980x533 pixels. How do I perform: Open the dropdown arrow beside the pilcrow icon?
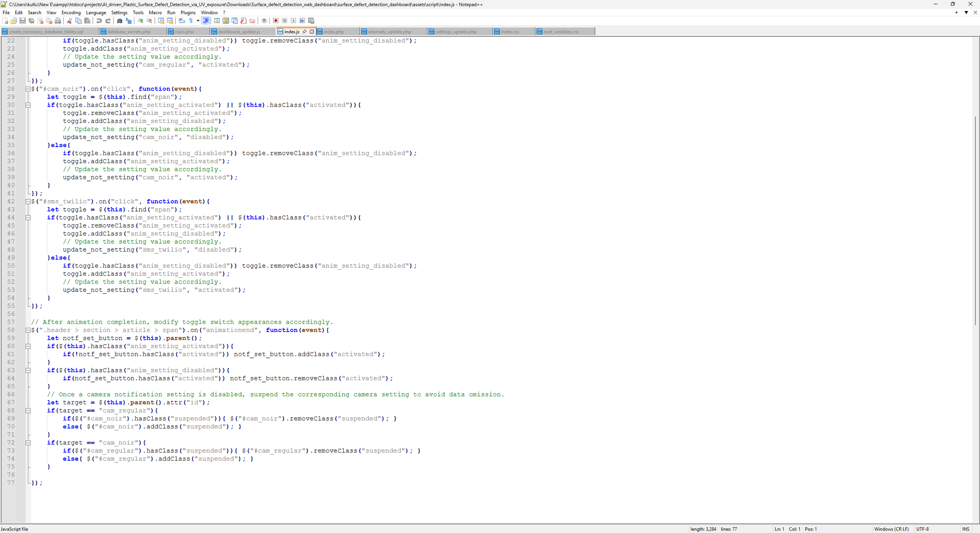(198, 21)
